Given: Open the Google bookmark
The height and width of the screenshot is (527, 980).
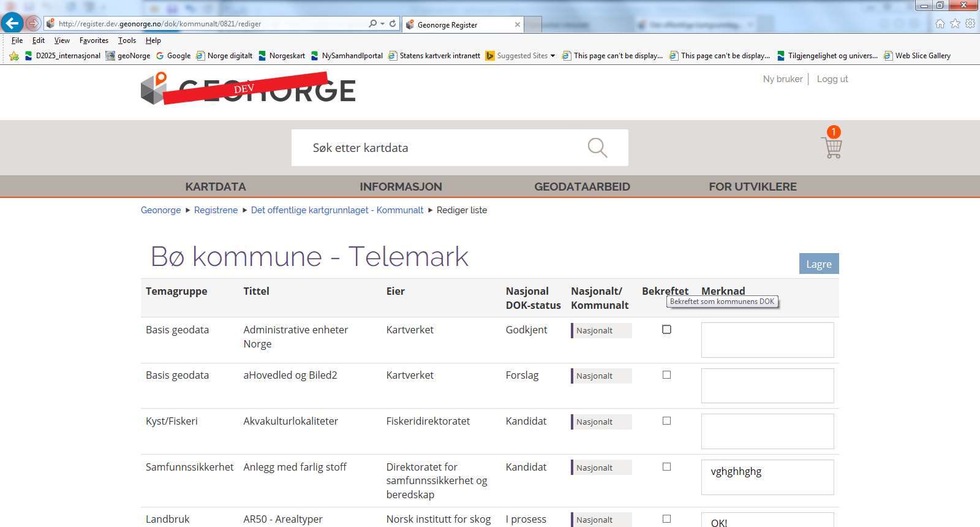Looking at the screenshot, I should (x=173, y=56).
